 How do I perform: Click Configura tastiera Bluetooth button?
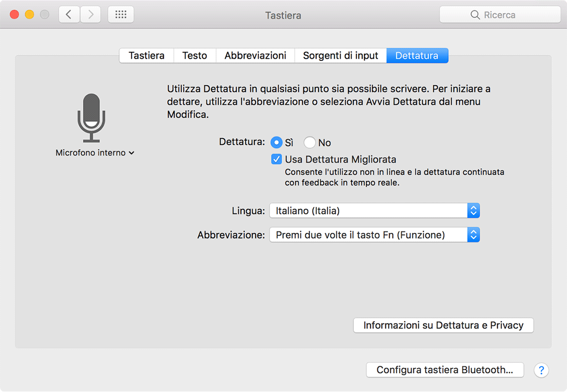(x=445, y=370)
